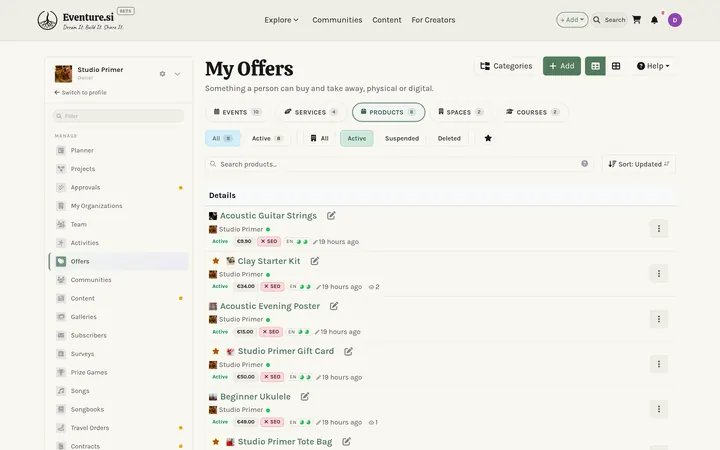The width and height of the screenshot is (720, 450).
Task: Switch to list view layout
Action: [x=595, y=66]
